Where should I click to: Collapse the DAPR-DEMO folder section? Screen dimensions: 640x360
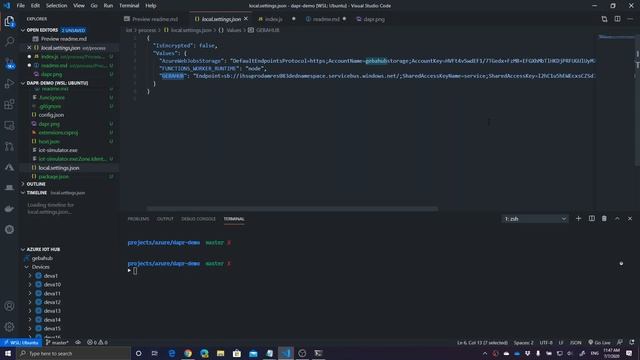(x=23, y=83)
